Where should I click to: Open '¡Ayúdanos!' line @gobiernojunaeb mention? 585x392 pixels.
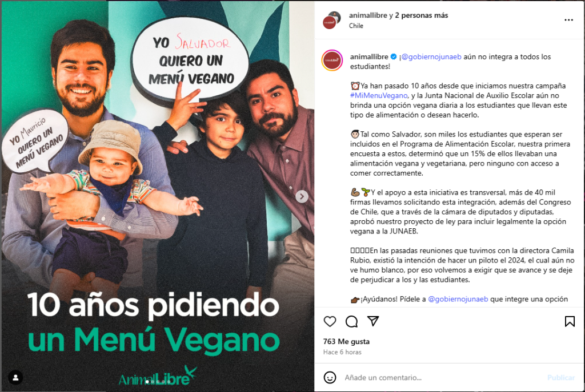[458, 299]
